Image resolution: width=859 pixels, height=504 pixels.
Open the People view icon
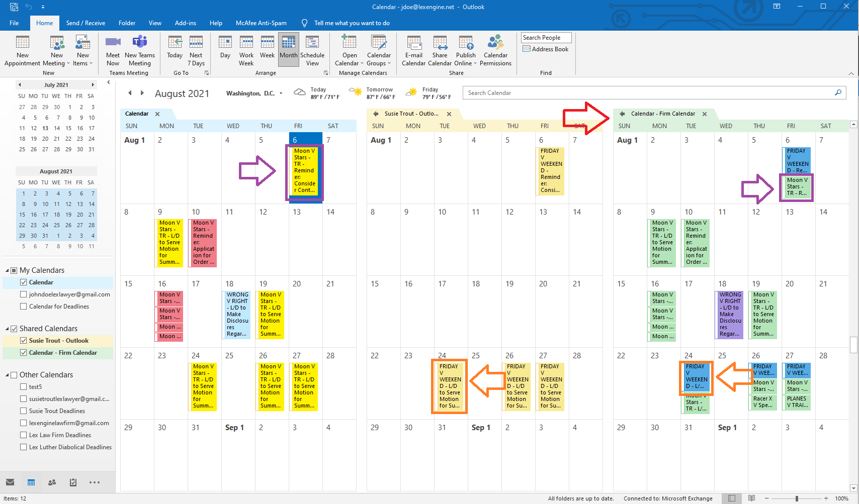[x=52, y=482]
